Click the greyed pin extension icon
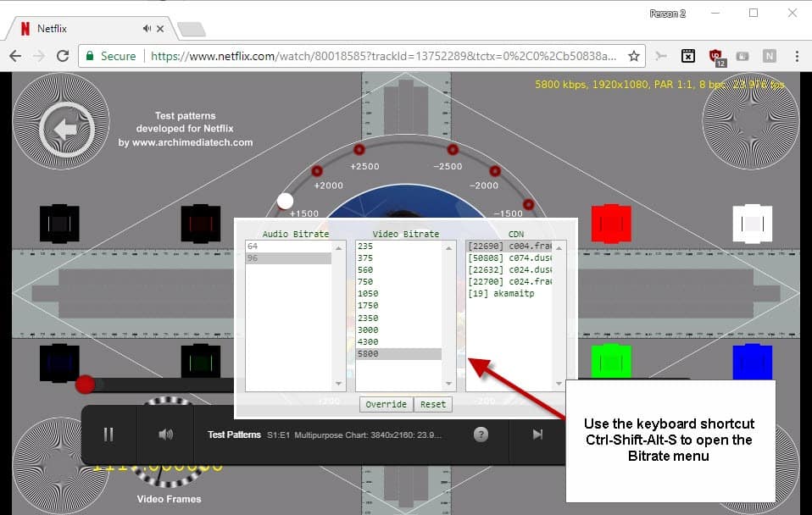812x515 pixels. coord(661,56)
